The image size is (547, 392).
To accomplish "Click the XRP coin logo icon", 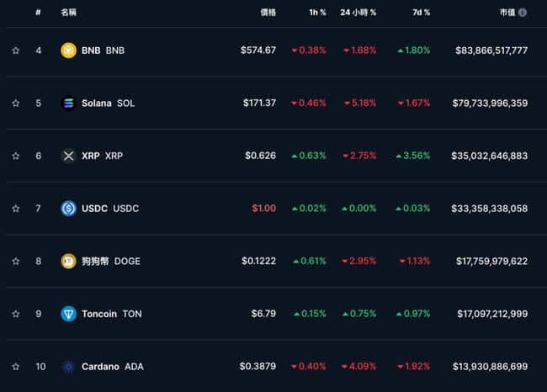I will 68,156.
